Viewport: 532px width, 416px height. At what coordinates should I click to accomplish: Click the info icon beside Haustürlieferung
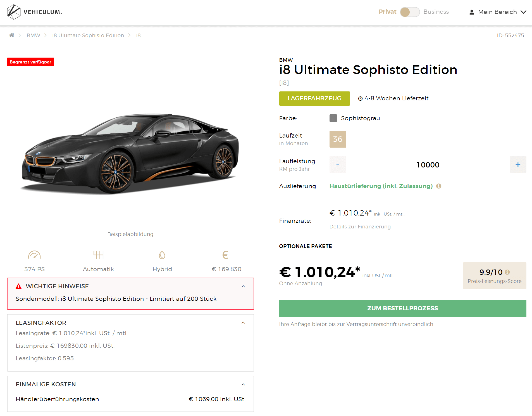439,186
